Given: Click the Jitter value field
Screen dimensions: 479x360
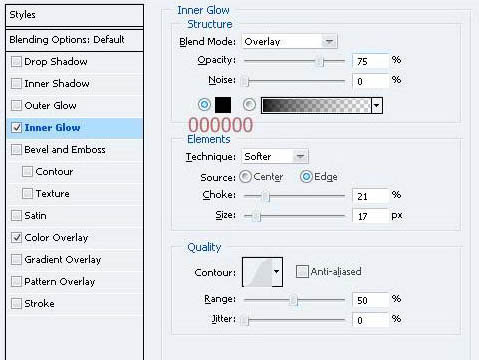Looking at the screenshot, I should click(370, 320).
